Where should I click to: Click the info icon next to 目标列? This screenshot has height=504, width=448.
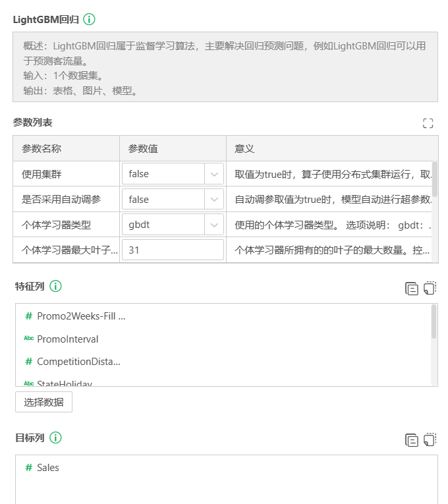(x=56, y=437)
